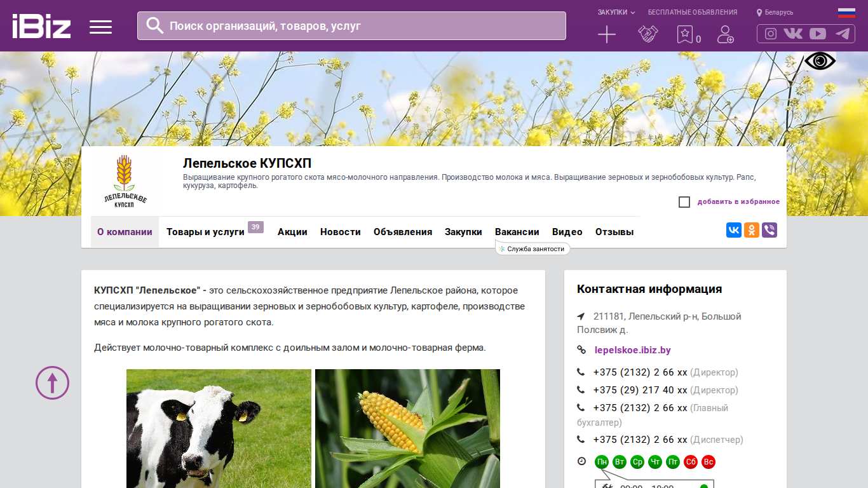868x488 pixels.
Task: Open iBiz VK page in header
Action: [793, 34]
